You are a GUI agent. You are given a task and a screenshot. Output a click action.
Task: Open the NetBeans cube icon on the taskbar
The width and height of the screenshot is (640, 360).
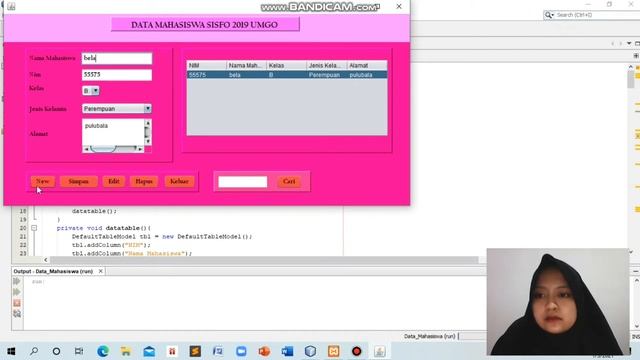(310, 351)
